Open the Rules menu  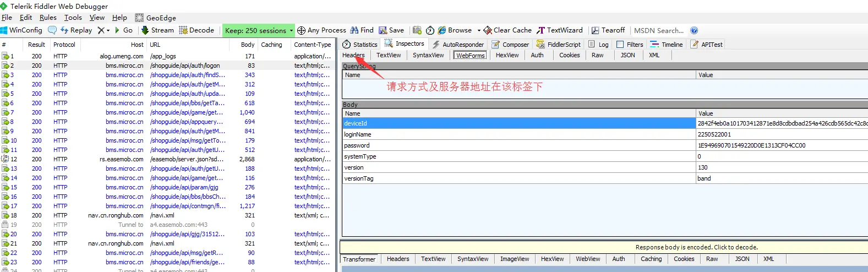[x=48, y=18]
